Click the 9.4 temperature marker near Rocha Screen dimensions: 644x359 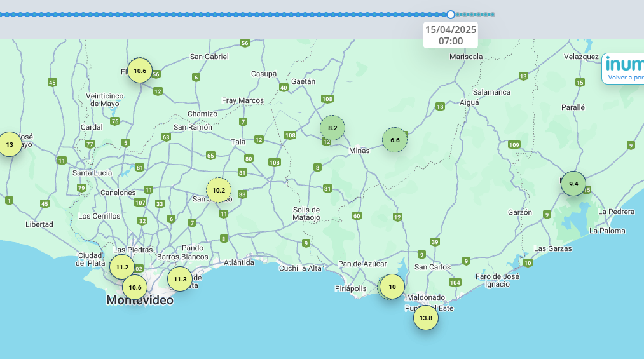pos(573,184)
